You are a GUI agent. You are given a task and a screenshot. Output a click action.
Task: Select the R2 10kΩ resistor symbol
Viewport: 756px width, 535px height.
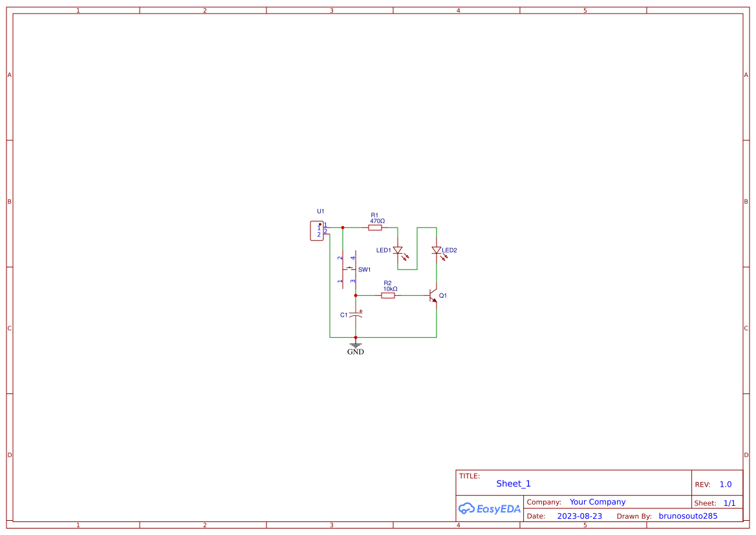click(388, 295)
